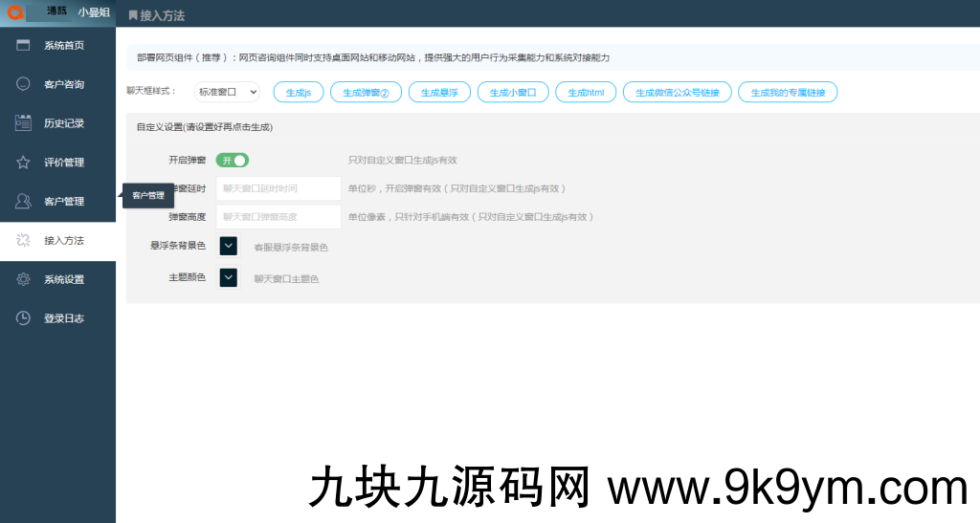
Task: Open 系统设置 in sidebar
Action: tap(57, 279)
